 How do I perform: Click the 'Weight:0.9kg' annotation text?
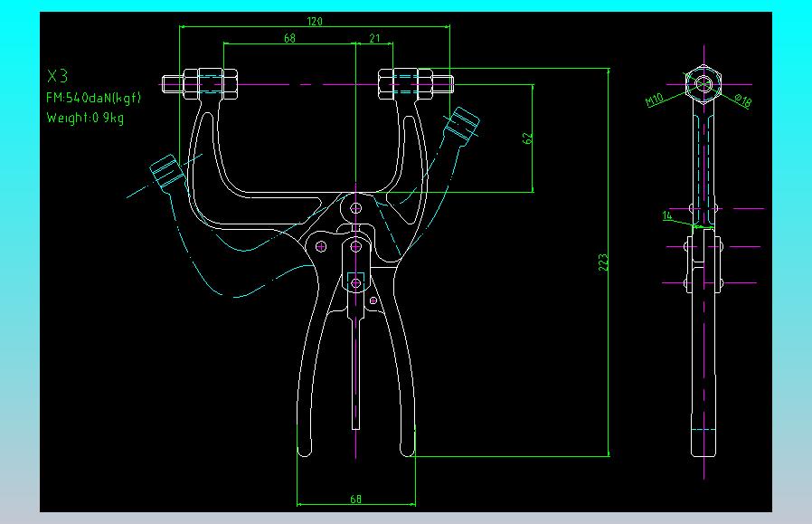[x=85, y=118]
